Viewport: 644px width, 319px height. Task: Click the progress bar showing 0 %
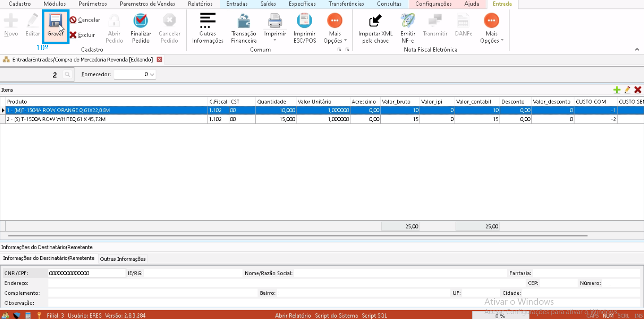coord(500,315)
